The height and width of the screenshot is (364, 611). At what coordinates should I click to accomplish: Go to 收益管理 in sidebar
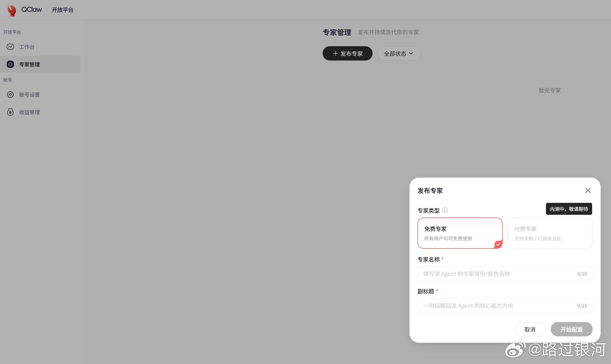click(40, 112)
